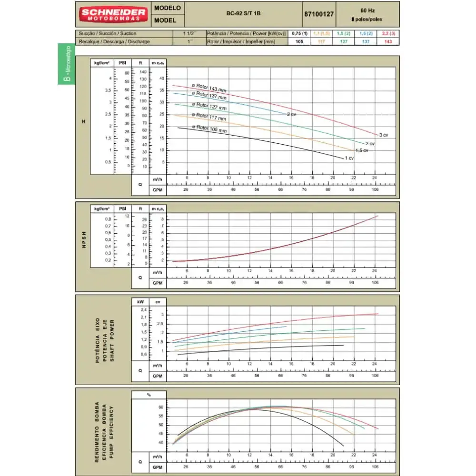Screen dimensions: 476x476
Task: Click the 3 cv curve end label
Action: click(x=384, y=135)
